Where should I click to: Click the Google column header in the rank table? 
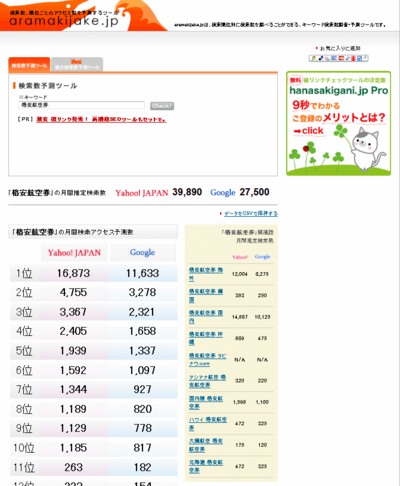[143, 252]
